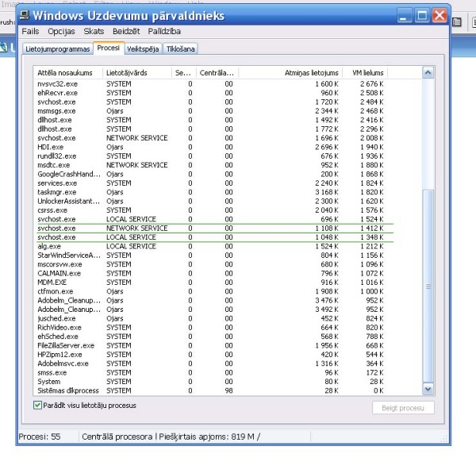Screen dimensions: 476x473
Task: Click Piešķirtais apjoms: 819 M status entry
Action: point(209,436)
